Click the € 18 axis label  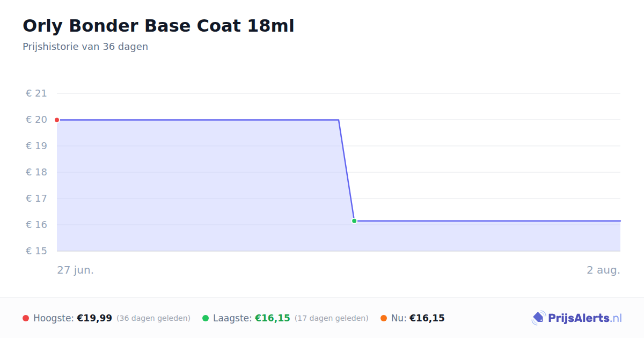[36, 172]
